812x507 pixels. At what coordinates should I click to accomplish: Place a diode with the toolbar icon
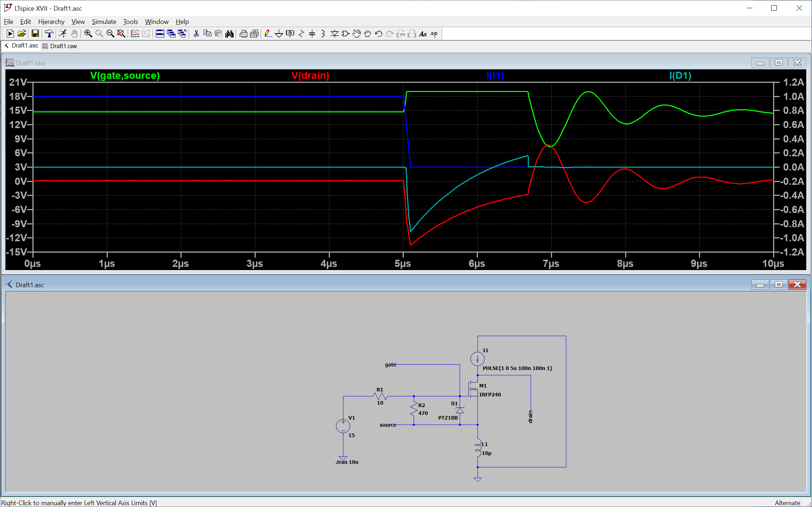[334, 34]
